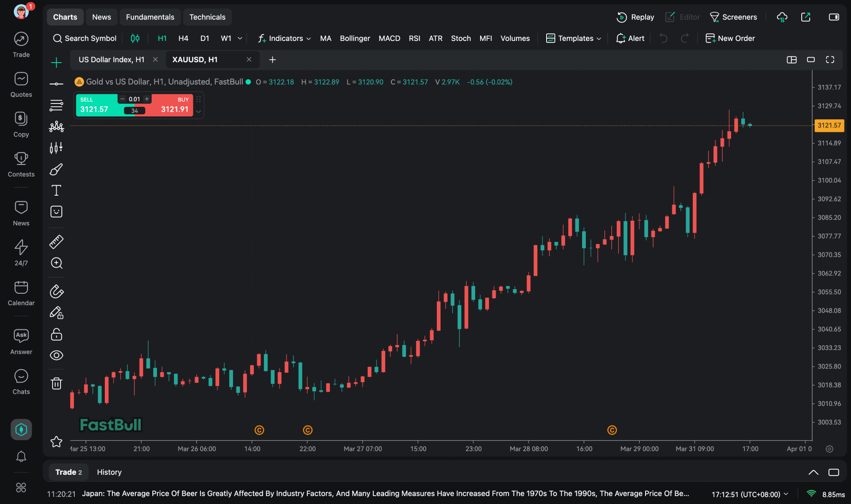The height and width of the screenshot is (504, 851).
Task: Toggle the eye visibility of drawings
Action: (56, 355)
